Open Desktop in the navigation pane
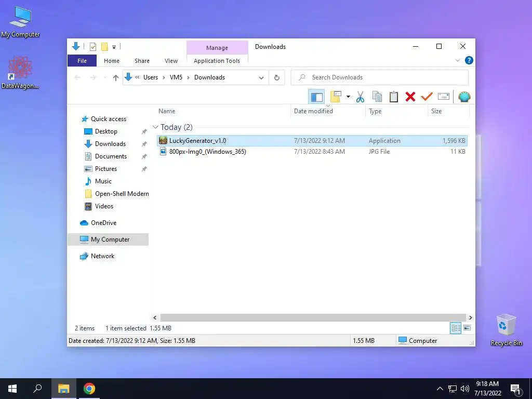The image size is (532, 399). [106, 131]
